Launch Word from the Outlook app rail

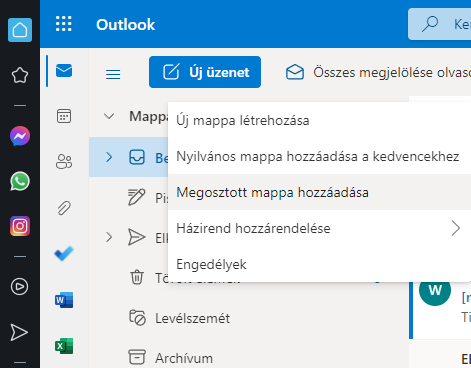point(64,300)
